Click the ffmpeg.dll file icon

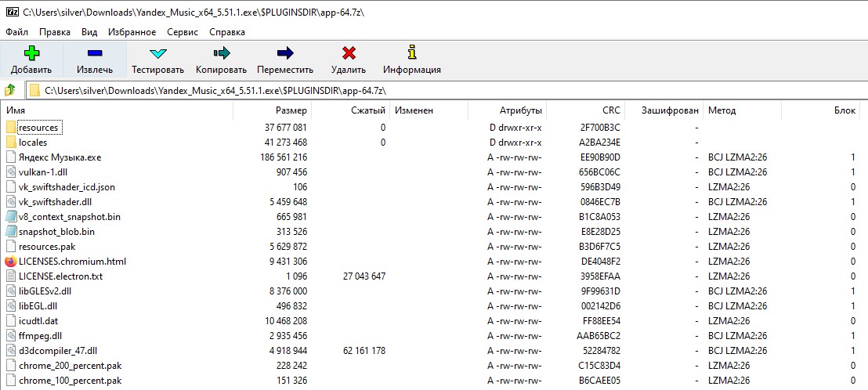[x=11, y=335]
